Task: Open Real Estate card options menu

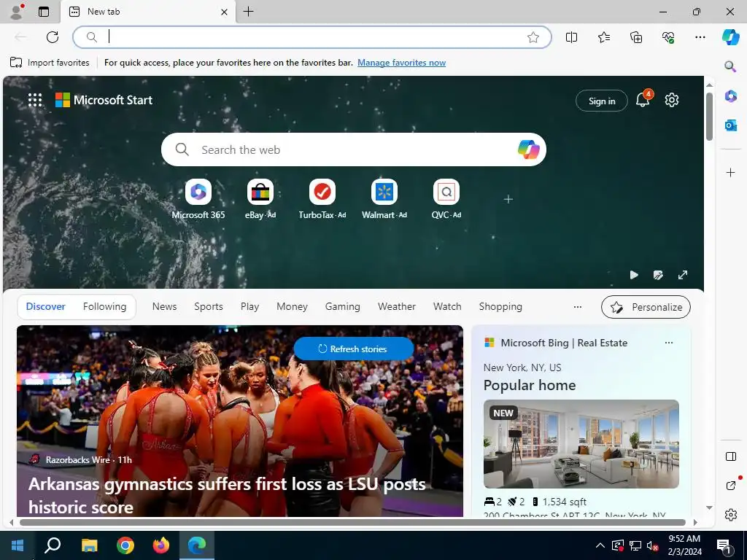Action: click(x=669, y=343)
